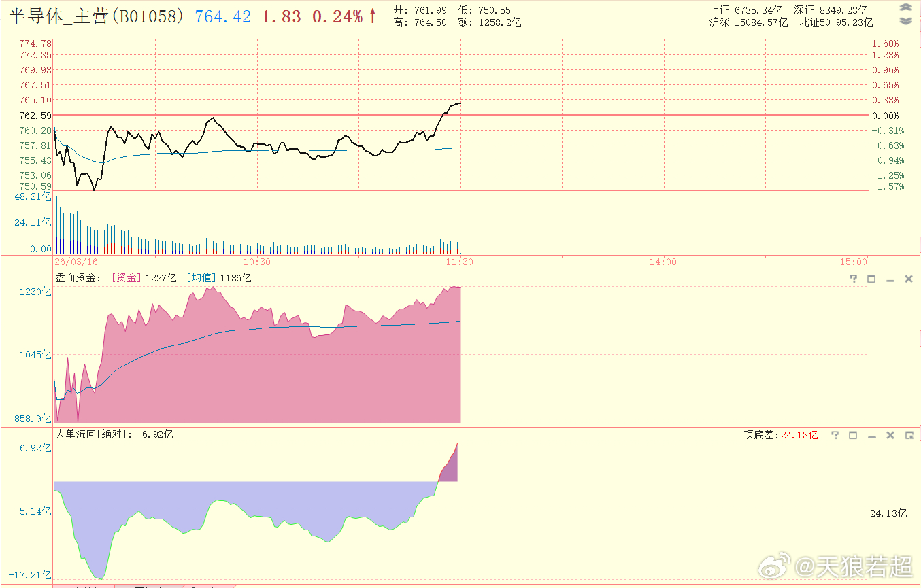Click the low price 750.55
This screenshot has height=588, width=921.
[494, 10]
